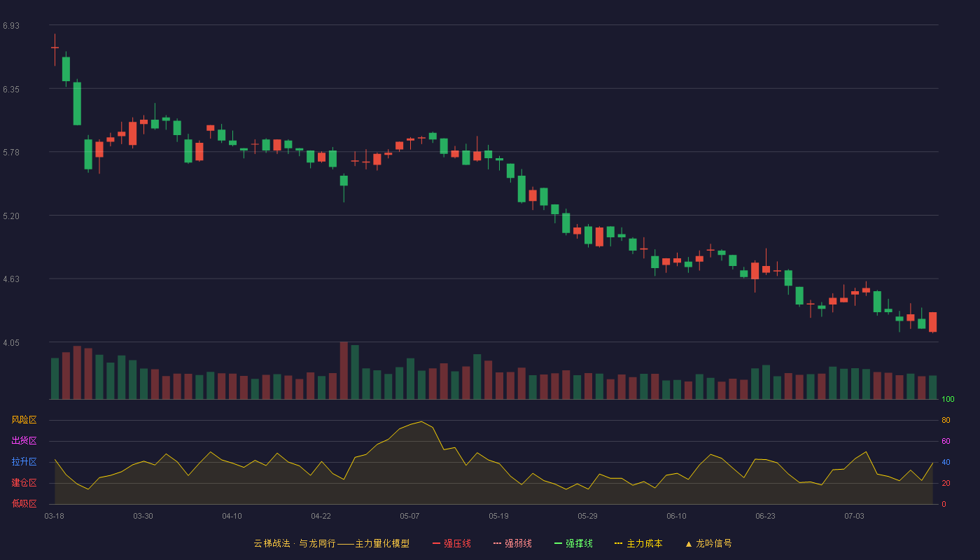This screenshot has height=560, width=980.
Task: Click the 05-19 date label
Action: point(498,517)
